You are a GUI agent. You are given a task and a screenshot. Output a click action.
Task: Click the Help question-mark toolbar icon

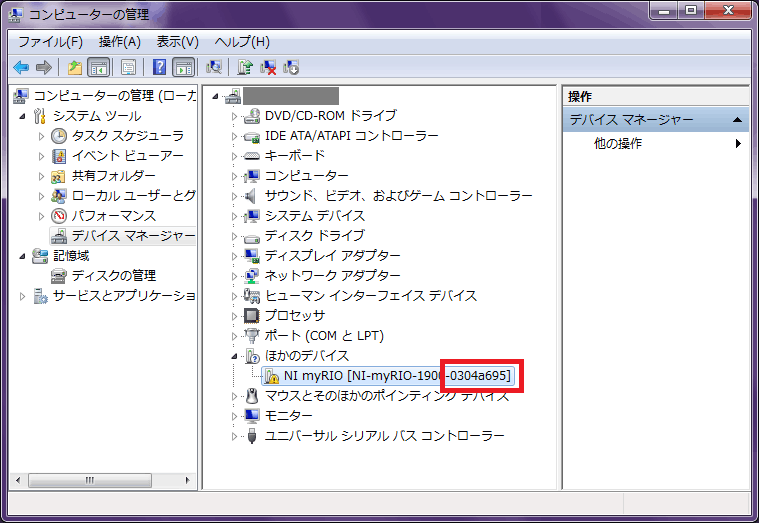pyautogui.click(x=159, y=68)
